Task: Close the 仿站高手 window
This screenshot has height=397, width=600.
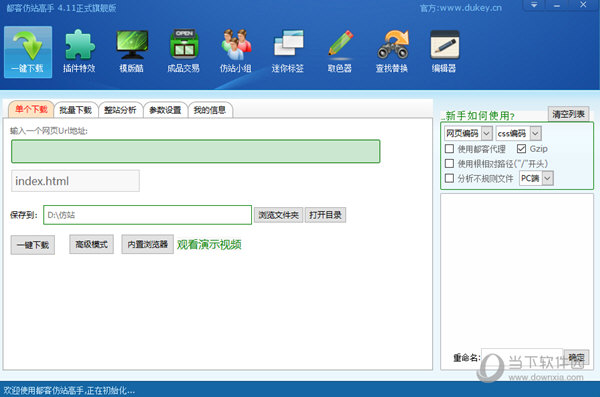Action: pyautogui.click(x=583, y=5)
